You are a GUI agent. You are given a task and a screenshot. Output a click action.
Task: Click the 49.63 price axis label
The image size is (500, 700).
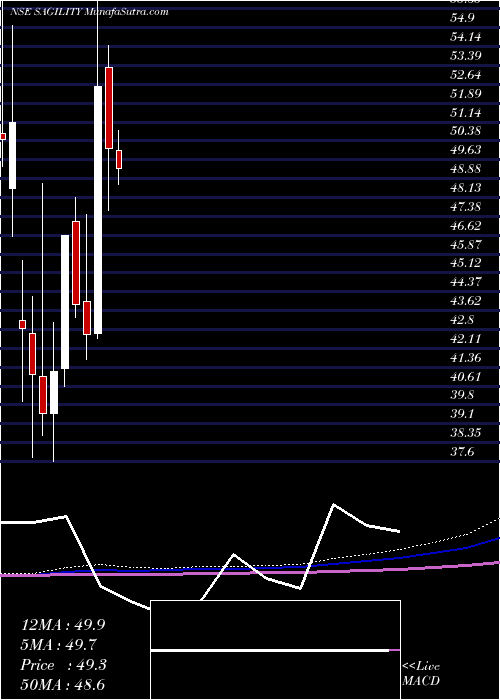[x=466, y=150]
